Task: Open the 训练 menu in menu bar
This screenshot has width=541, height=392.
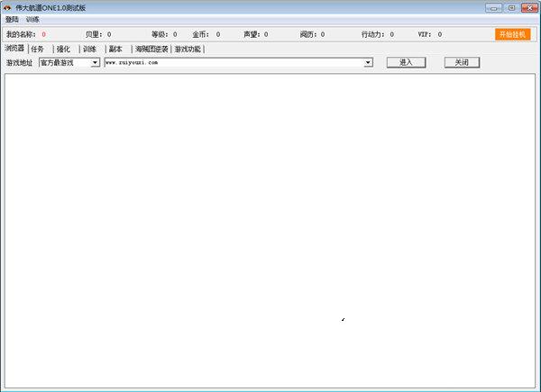Action: point(32,19)
